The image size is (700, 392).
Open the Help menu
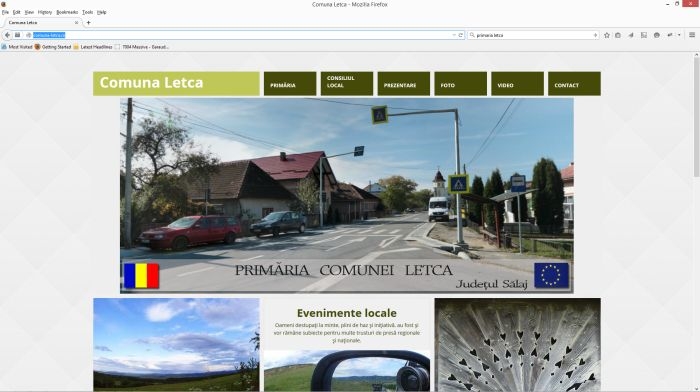point(102,12)
